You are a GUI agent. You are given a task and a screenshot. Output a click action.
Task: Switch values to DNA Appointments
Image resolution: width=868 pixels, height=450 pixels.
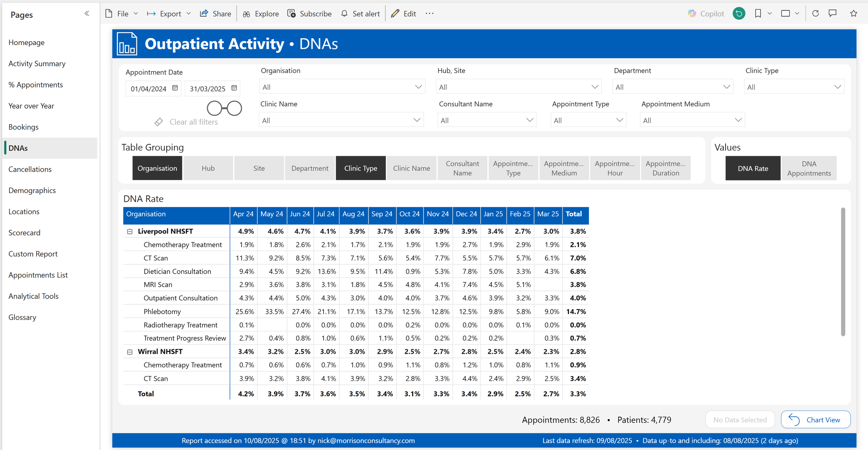[809, 168]
